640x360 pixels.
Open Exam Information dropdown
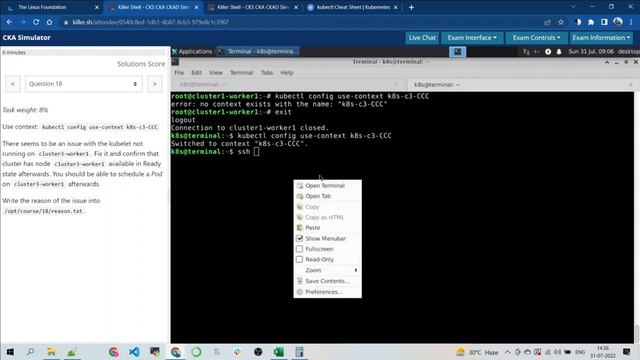pyautogui.click(x=601, y=38)
